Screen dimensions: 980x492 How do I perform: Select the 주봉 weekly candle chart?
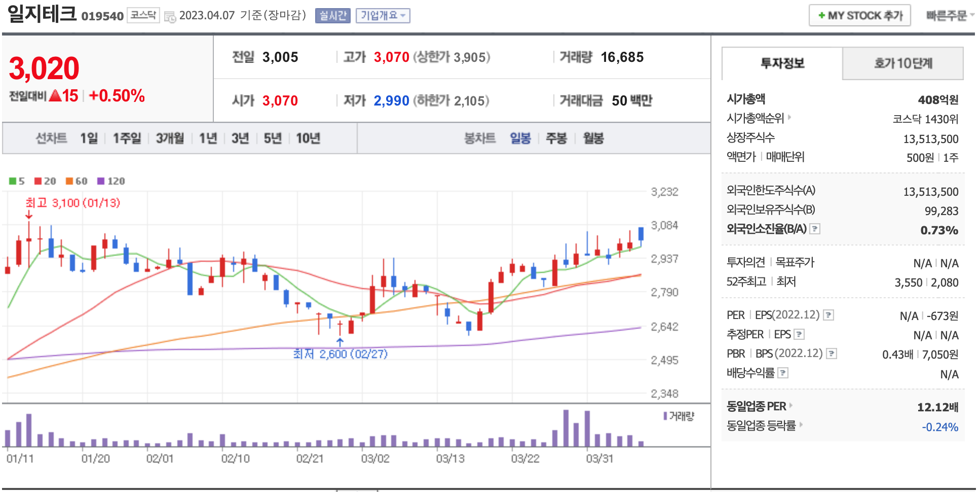tap(556, 138)
